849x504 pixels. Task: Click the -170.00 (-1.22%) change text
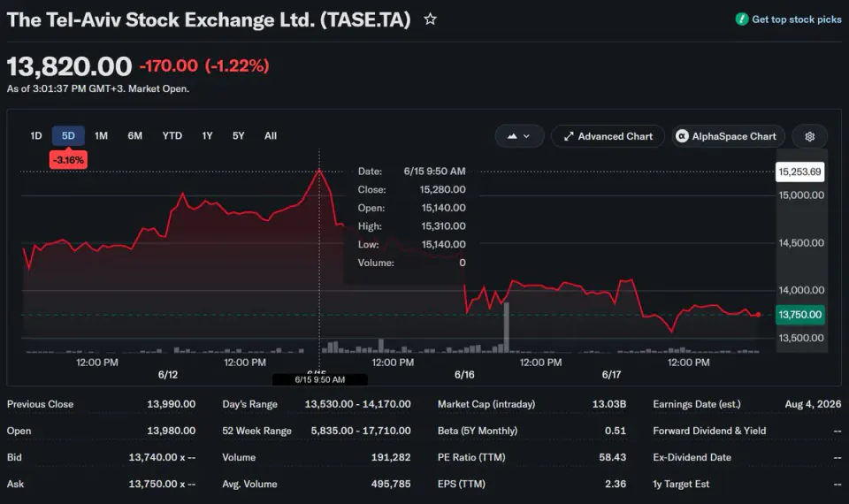click(x=204, y=66)
